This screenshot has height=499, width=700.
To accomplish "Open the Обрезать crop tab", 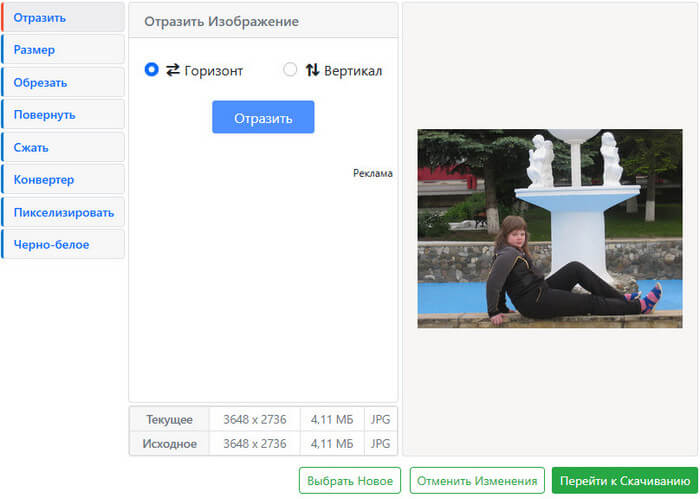I will click(x=63, y=82).
